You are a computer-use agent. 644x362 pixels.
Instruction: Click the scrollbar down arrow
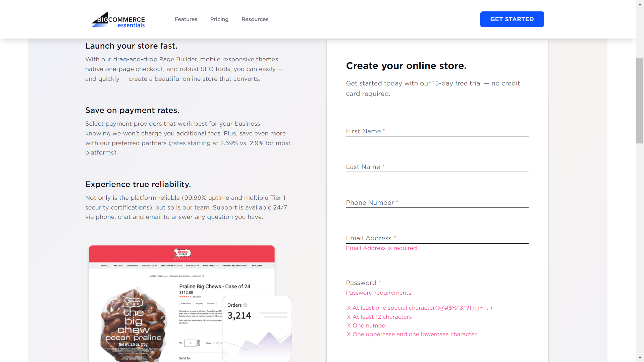click(640, 358)
